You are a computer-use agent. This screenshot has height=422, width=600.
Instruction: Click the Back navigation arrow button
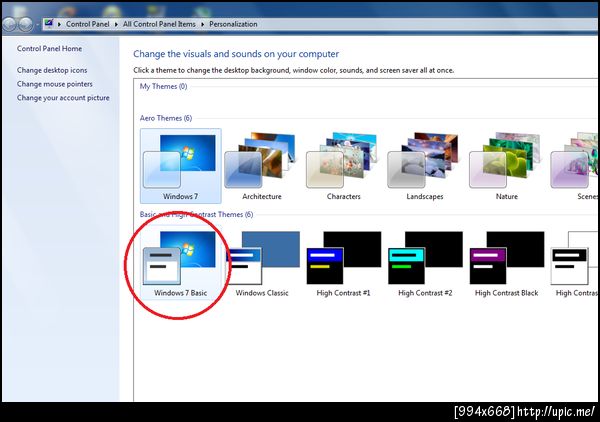tap(9, 24)
